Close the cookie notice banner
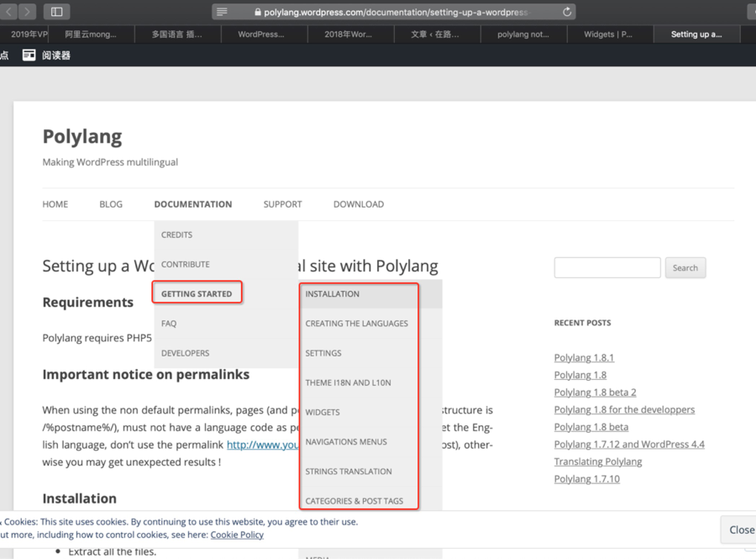This screenshot has height=559, width=756. [x=738, y=530]
